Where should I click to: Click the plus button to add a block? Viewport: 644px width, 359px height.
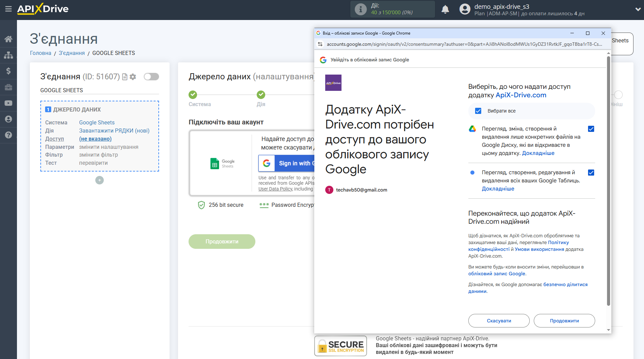(x=99, y=180)
